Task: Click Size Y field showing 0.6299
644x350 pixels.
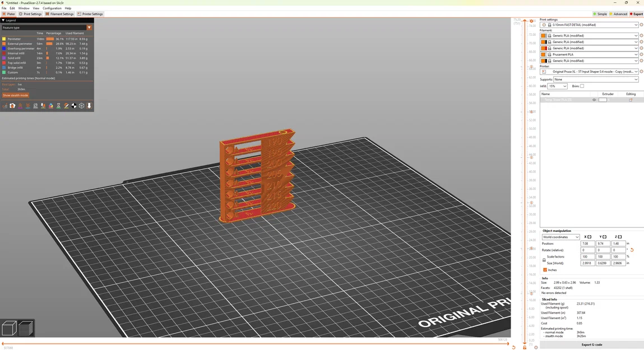Action: point(603,263)
